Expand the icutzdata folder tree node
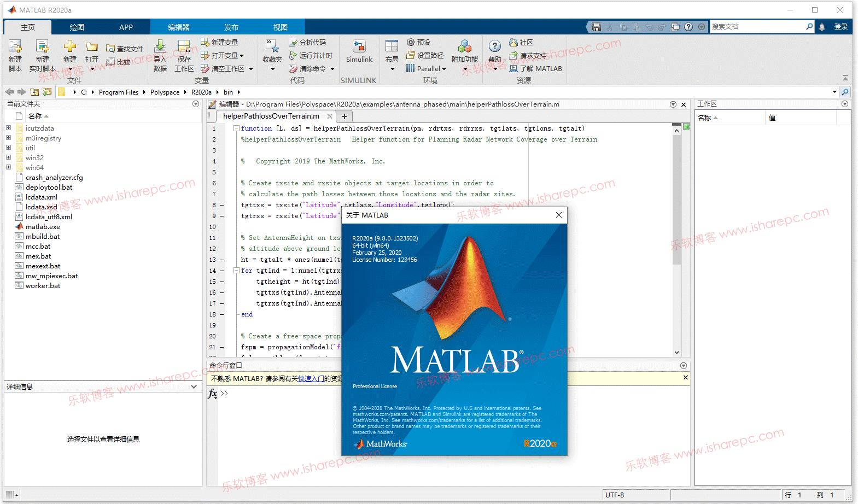The width and height of the screenshot is (858, 504). 8,128
